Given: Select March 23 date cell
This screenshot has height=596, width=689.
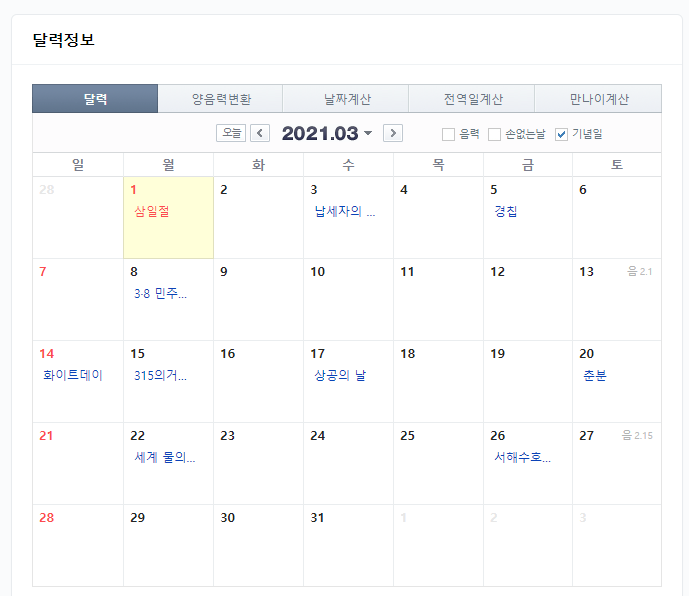Looking at the screenshot, I should [x=258, y=463].
